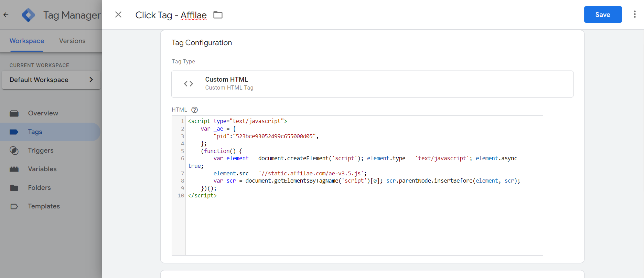Open Folders in the sidebar

(x=39, y=188)
